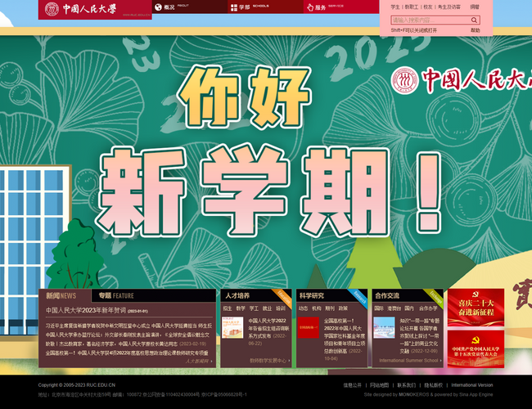The image size is (532, 409).
Task: Select 培训 under 人才培养
Action: click(x=281, y=308)
